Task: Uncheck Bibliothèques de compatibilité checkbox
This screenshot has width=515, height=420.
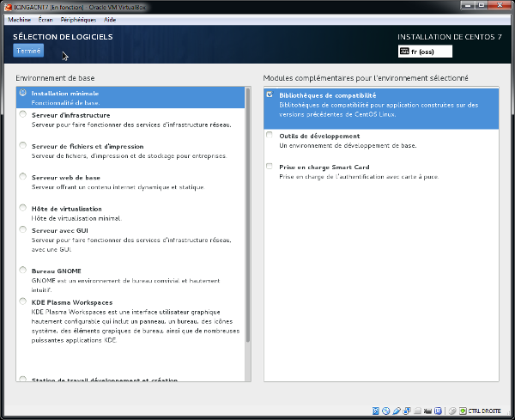Action: [x=270, y=94]
